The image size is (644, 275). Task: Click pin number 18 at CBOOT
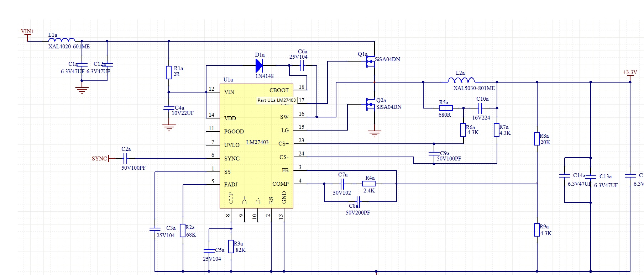[x=302, y=87]
